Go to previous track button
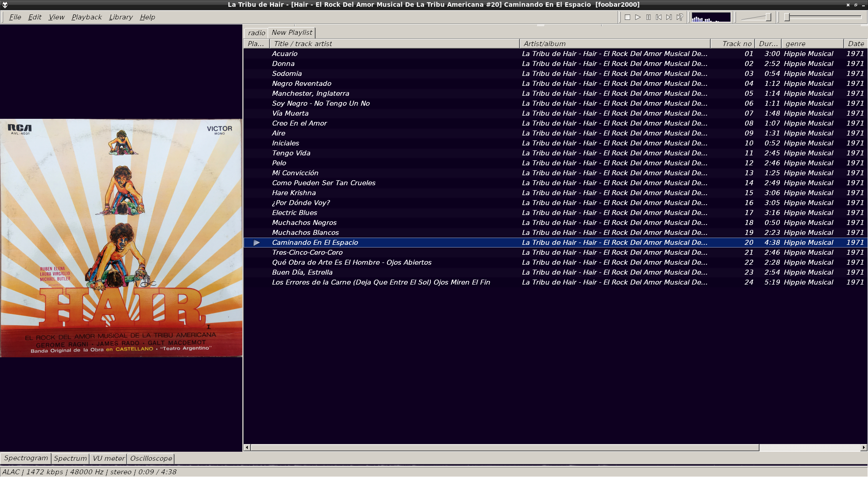This screenshot has height=477, width=868. click(659, 17)
